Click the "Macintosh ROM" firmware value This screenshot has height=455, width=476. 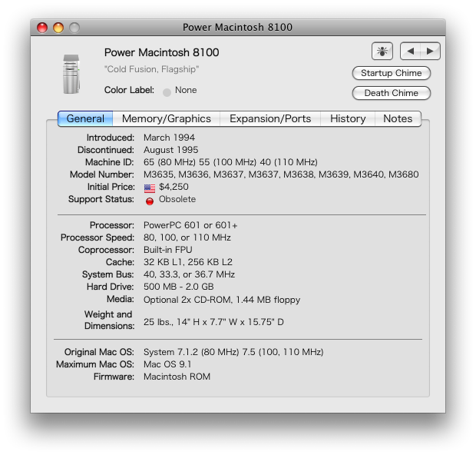click(x=177, y=377)
